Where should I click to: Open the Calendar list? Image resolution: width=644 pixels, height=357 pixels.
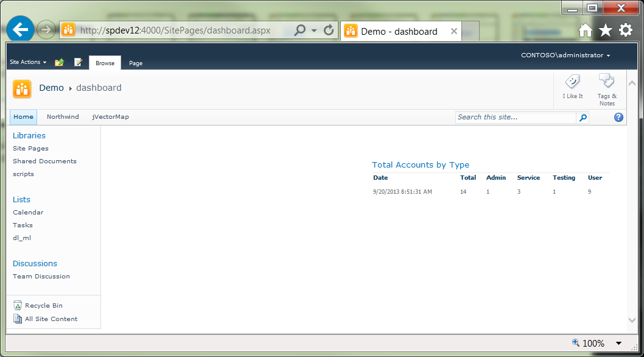point(28,213)
